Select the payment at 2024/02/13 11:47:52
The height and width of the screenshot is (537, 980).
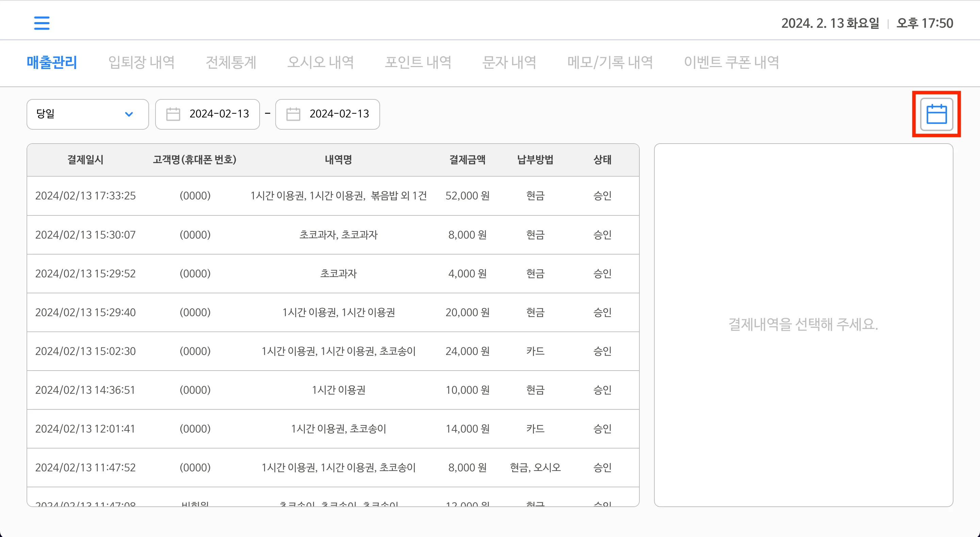333,468
